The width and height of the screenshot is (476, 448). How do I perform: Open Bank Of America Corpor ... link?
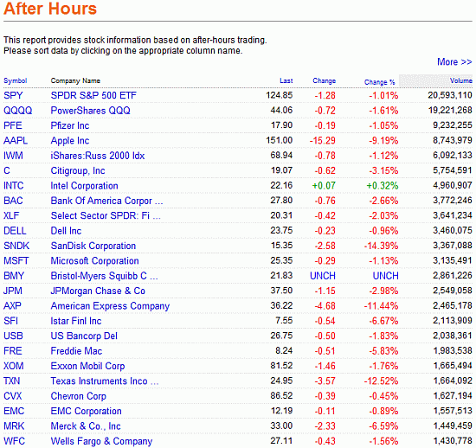pyautogui.click(x=106, y=201)
